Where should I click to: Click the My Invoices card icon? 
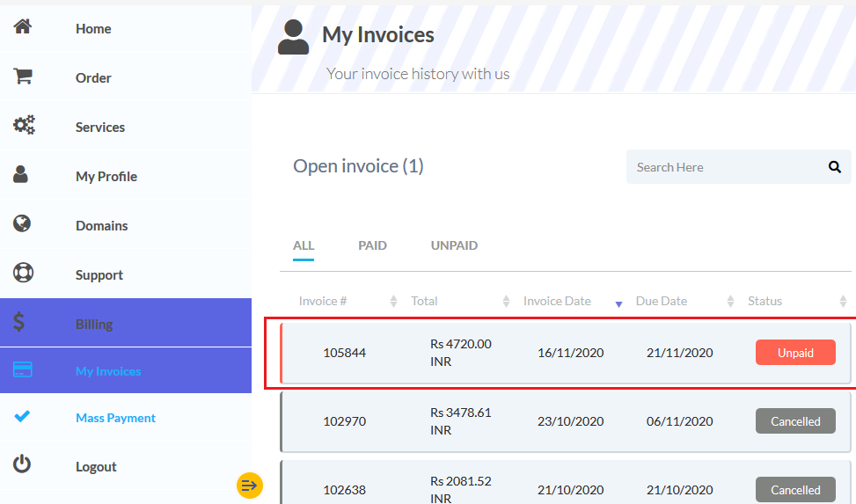pos(22,369)
